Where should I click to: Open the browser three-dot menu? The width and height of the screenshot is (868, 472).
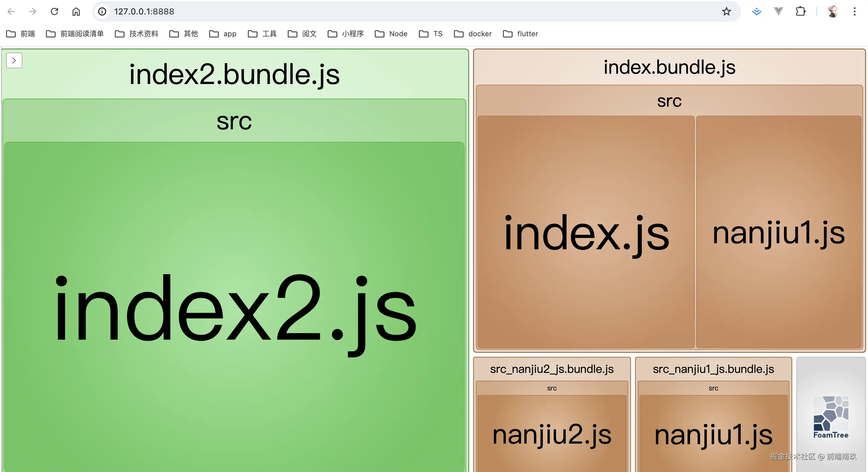click(854, 12)
